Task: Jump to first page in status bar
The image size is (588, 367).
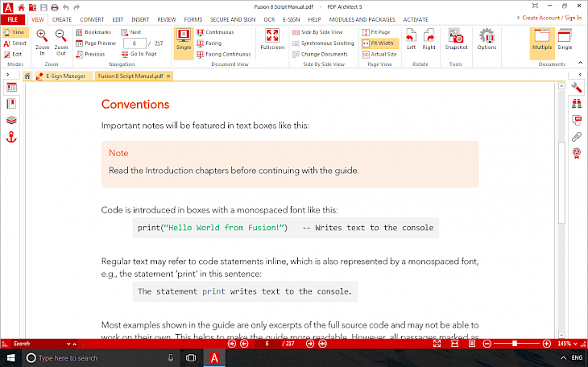Action: pyautogui.click(x=232, y=344)
